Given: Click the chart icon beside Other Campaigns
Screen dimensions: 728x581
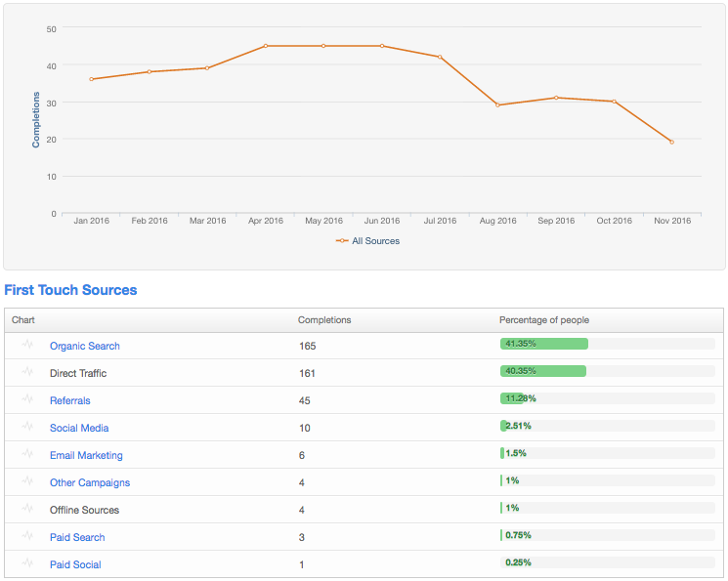Looking at the screenshot, I should (x=27, y=481).
